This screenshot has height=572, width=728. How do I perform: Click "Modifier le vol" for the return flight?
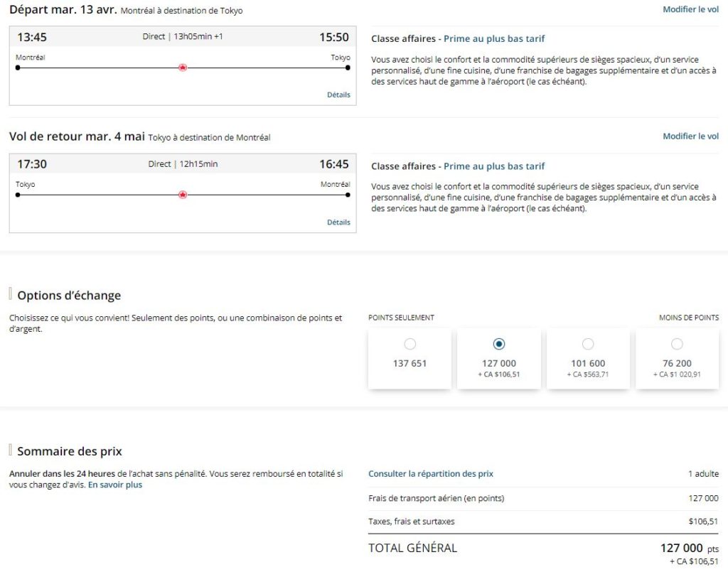pyautogui.click(x=690, y=136)
